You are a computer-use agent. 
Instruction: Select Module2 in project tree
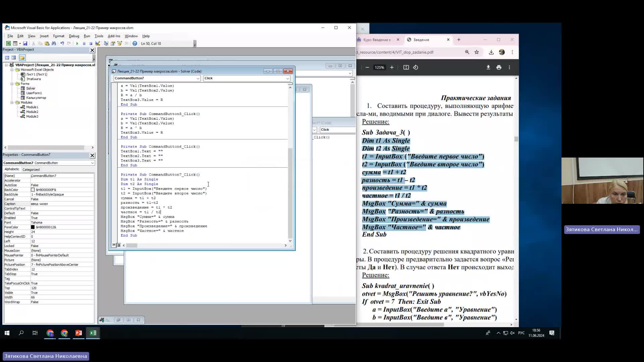click(x=32, y=112)
